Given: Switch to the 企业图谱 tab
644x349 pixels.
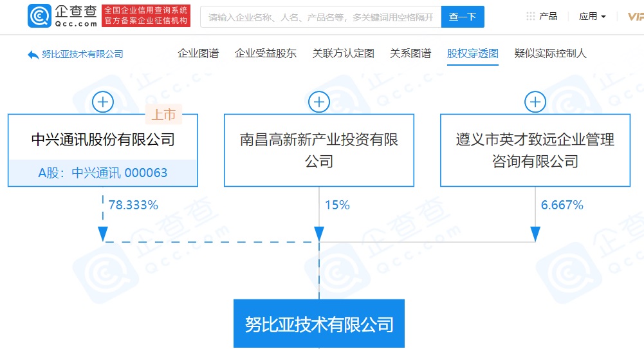Looking at the screenshot, I should pyautogui.click(x=198, y=53).
